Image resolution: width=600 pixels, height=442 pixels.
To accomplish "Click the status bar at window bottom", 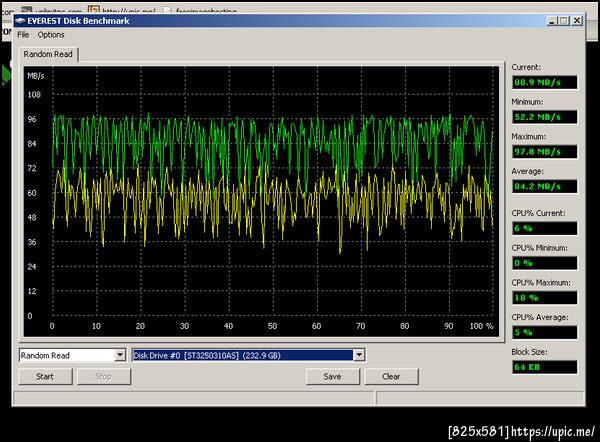I will click(x=298, y=398).
